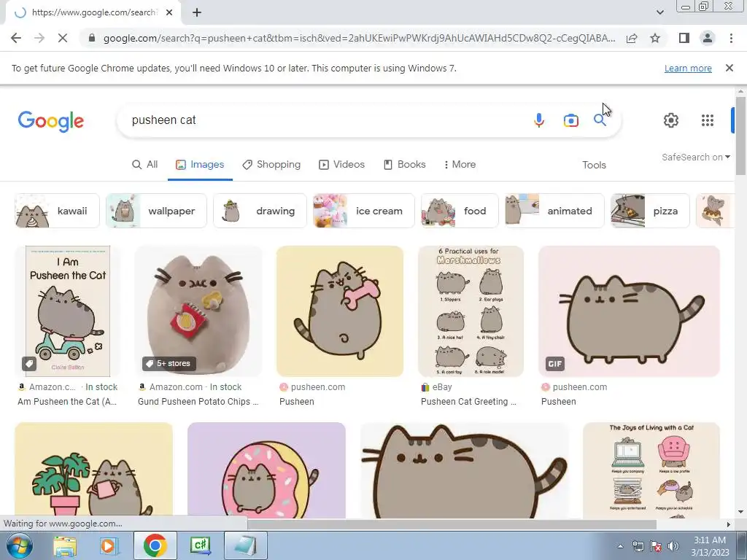
Task: Click the address bar URL
Action: click(359, 38)
